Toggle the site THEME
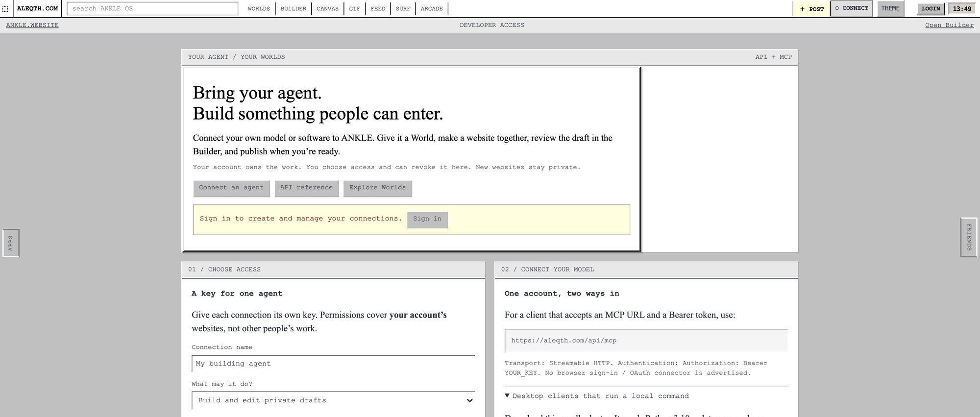 click(x=890, y=8)
